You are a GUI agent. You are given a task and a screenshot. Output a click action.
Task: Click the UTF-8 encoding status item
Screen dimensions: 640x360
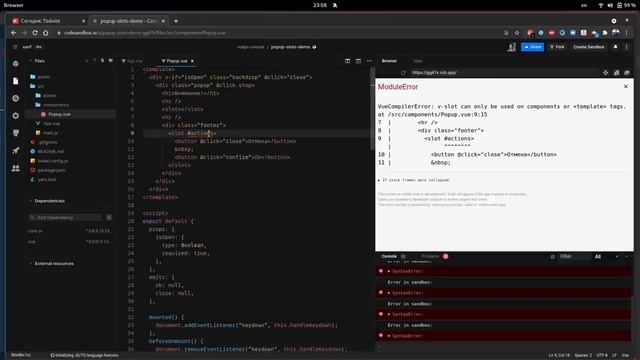pyautogui.click(x=602, y=356)
